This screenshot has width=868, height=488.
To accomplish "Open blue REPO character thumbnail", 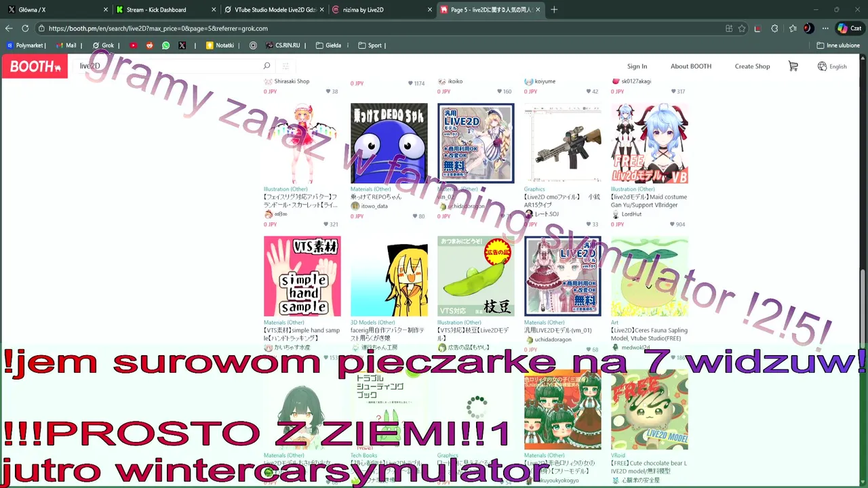I will [389, 143].
